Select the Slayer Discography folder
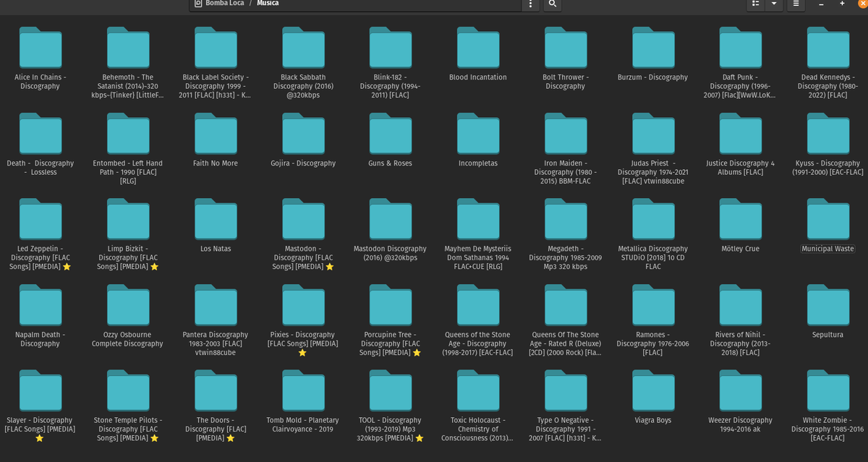 41,390
